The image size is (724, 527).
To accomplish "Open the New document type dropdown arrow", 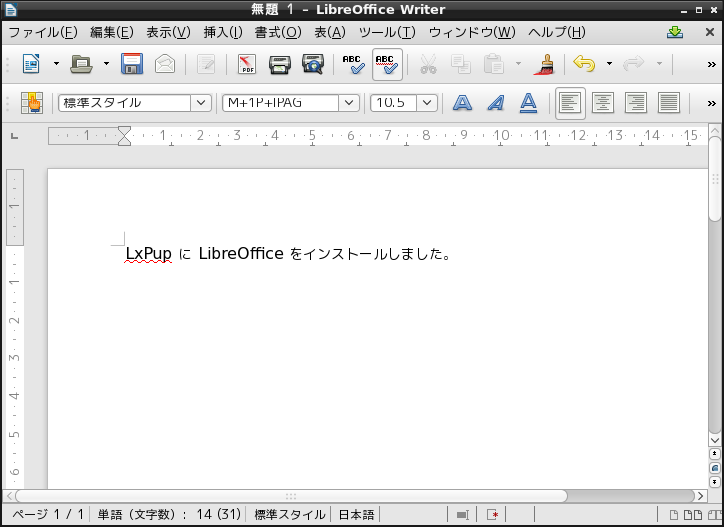I will (x=56, y=64).
